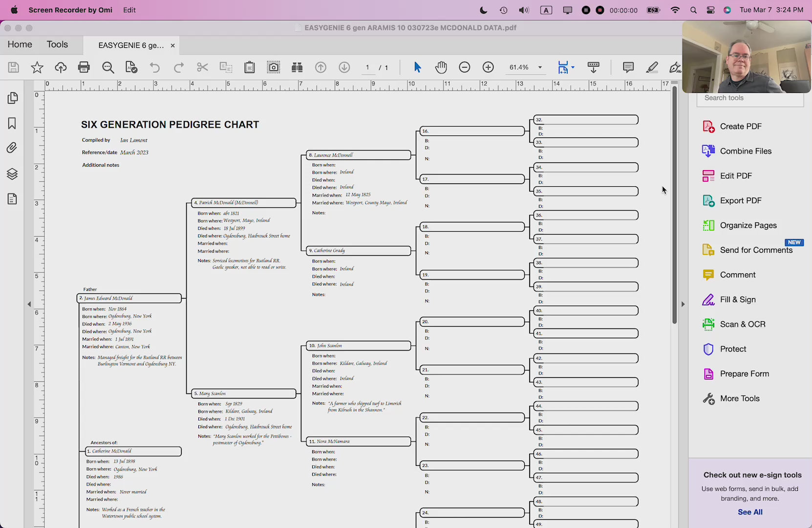The width and height of the screenshot is (812, 528).
Task: Open the Bookmarks side panel
Action: (x=12, y=123)
